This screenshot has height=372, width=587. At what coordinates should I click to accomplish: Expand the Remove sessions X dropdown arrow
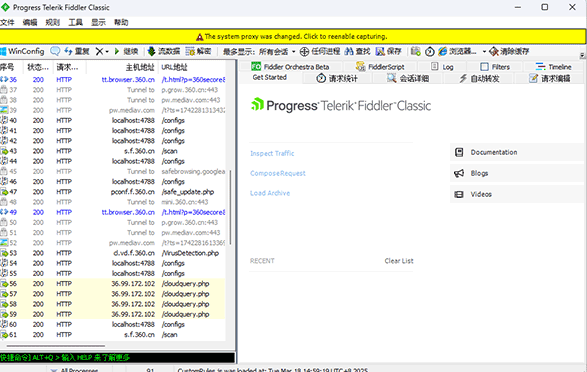[x=107, y=52]
